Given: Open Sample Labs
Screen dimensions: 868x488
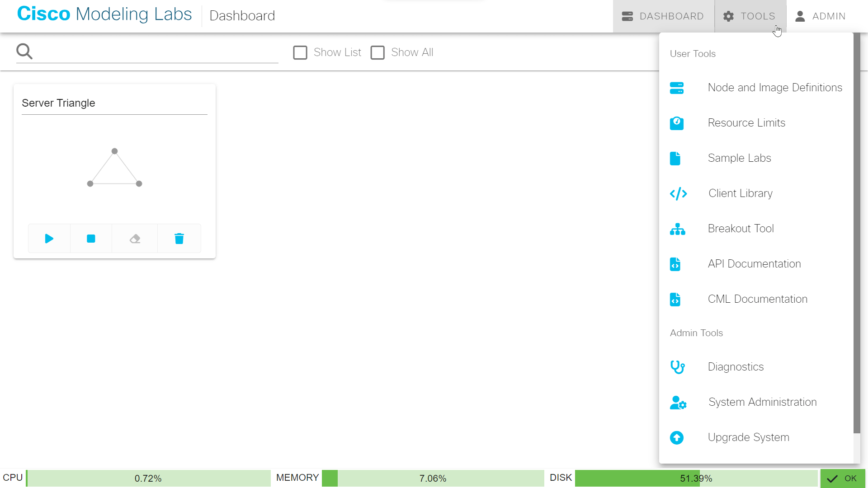Looking at the screenshot, I should pos(740,158).
